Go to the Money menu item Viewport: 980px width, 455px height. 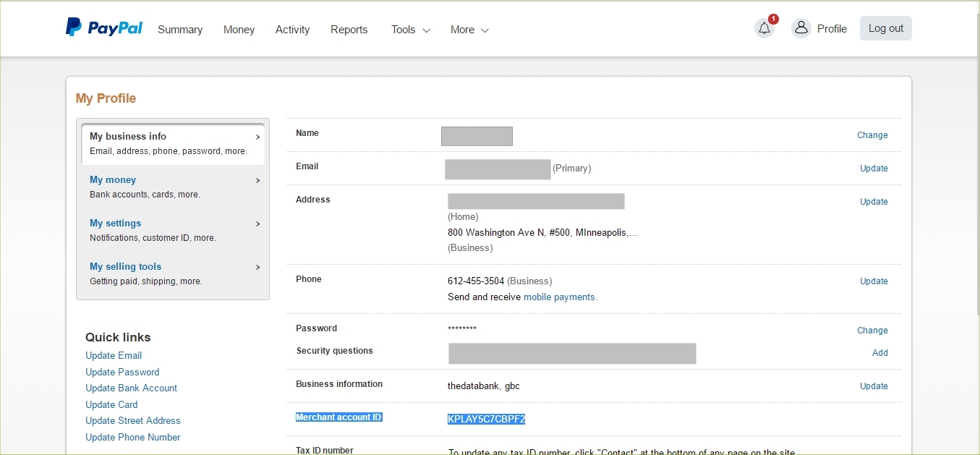tap(239, 30)
